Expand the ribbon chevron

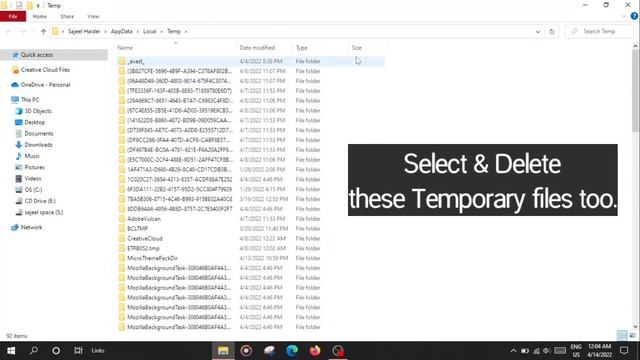[x=624, y=16]
